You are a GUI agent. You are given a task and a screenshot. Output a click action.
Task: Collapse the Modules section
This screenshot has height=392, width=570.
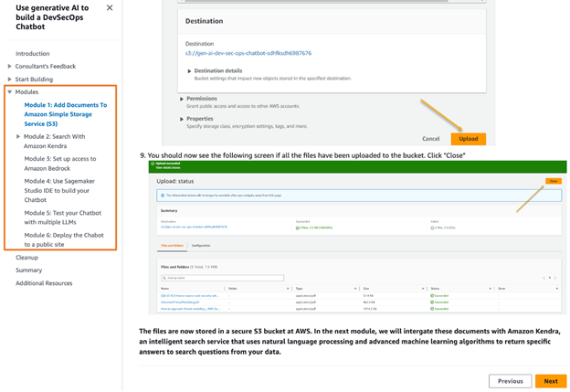(10, 91)
